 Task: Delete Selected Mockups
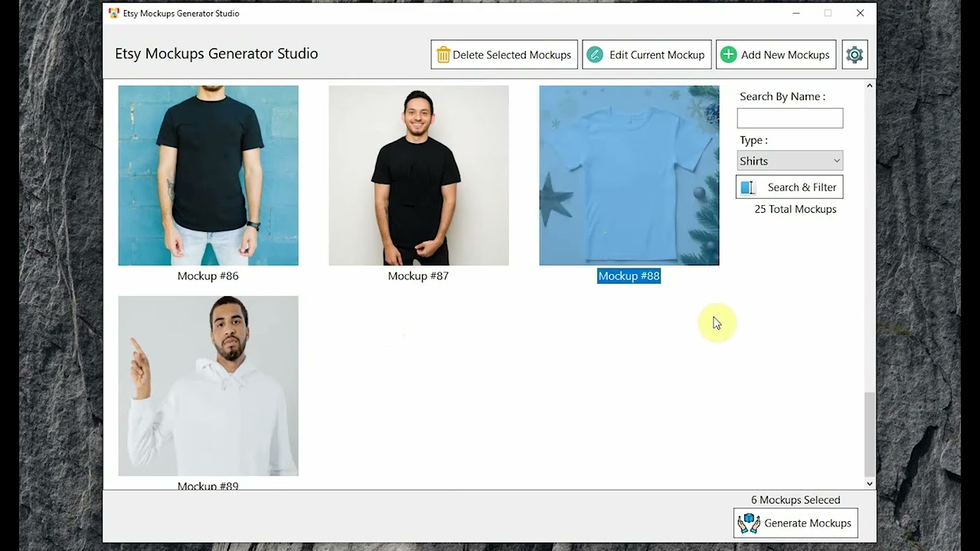coord(505,54)
